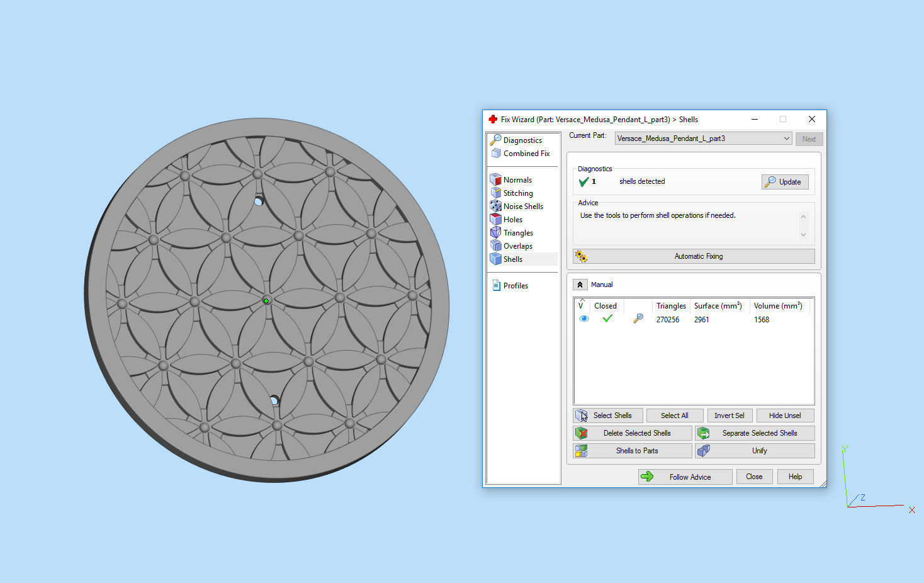Screen dimensions: 924x583
Task: Click Follow Advice
Action: click(x=685, y=477)
